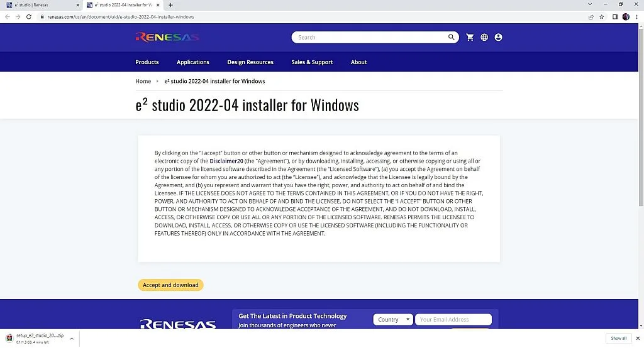This screenshot has height=348, width=644.
Task: Click the Accept and download button
Action: (x=170, y=285)
